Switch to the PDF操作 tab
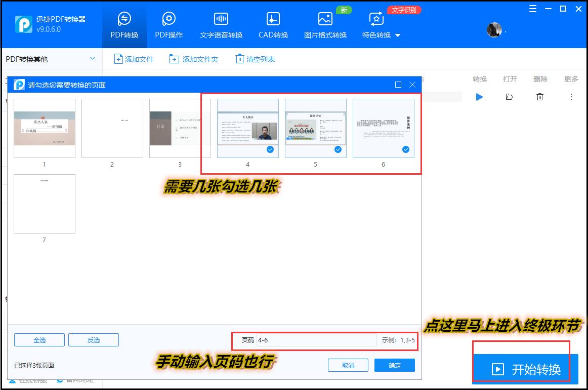The height and width of the screenshot is (390, 588). click(x=169, y=19)
